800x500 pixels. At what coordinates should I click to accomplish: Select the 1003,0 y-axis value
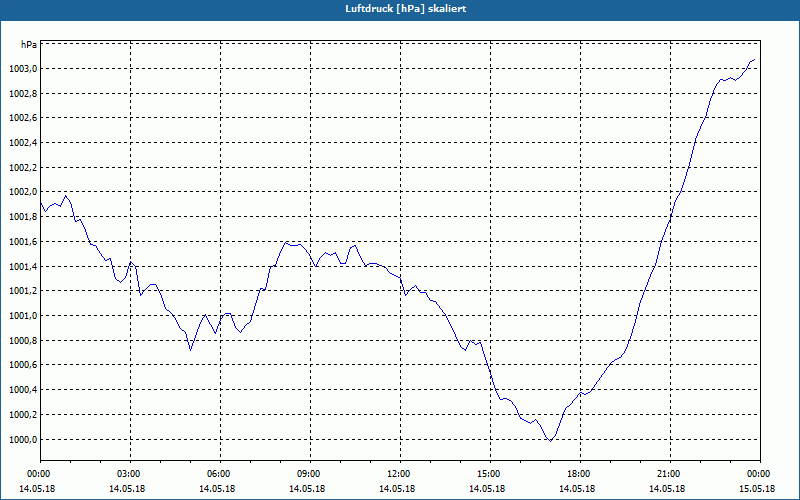coord(23,69)
